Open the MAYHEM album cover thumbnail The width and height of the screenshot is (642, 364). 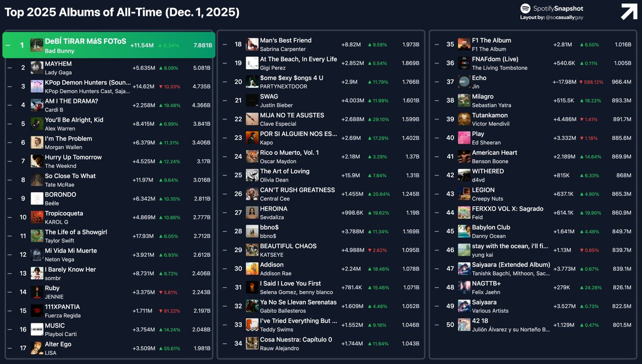(37, 68)
